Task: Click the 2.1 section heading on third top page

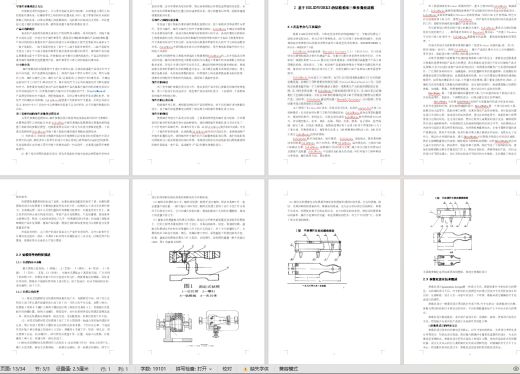Action: 304,27
